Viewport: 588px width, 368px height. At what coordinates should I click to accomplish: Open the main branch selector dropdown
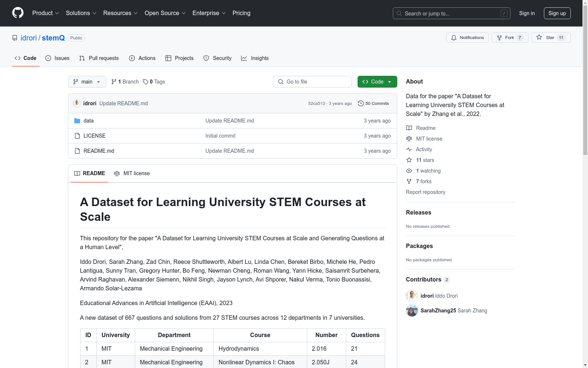point(87,82)
